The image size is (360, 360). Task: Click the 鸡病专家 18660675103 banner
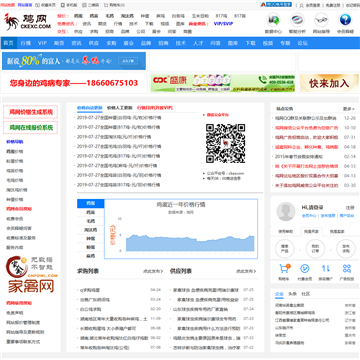[x=74, y=83]
